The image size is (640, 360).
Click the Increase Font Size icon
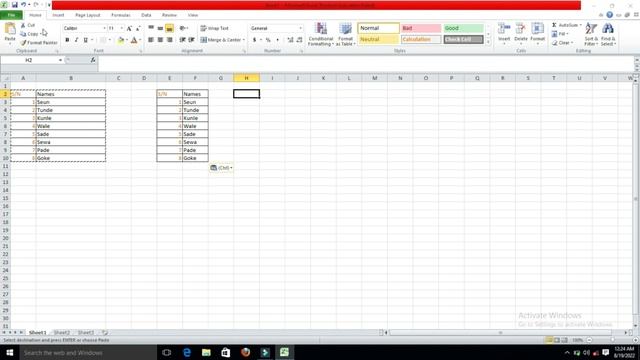point(129,28)
